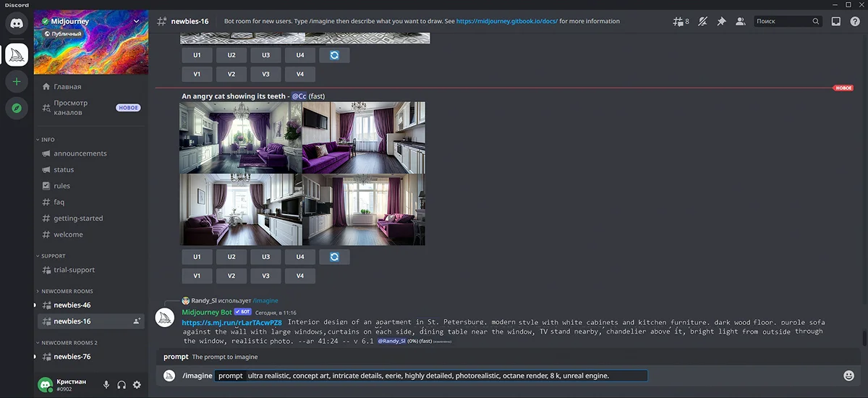Click the Midjourney Bot avatar
Image resolution: width=868 pixels, height=398 pixels.
tap(166, 318)
